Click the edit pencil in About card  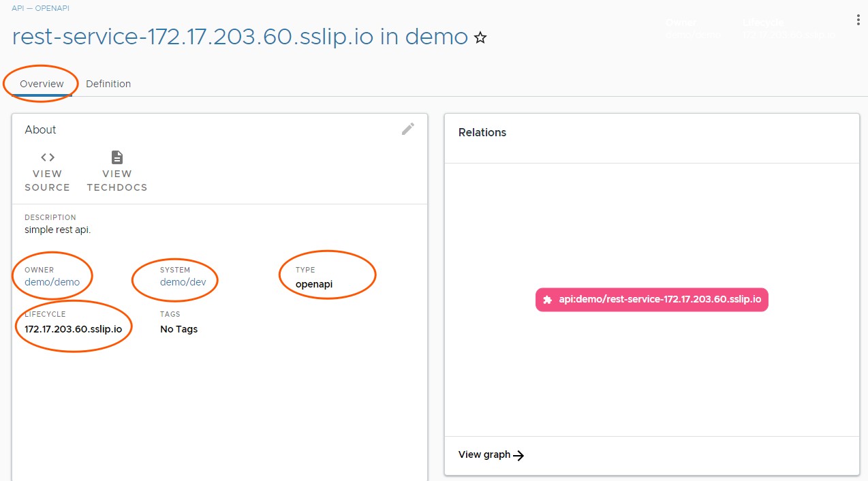tap(407, 129)
